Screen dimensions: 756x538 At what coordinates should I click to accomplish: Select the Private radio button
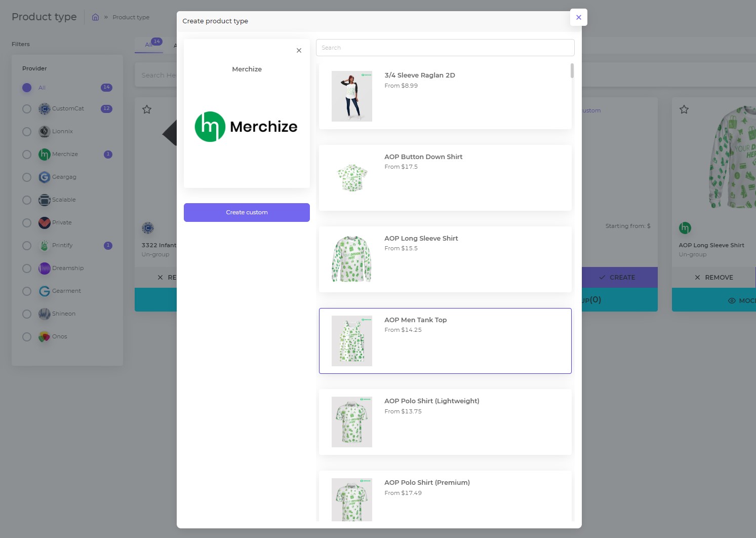(x=27, y=223)
